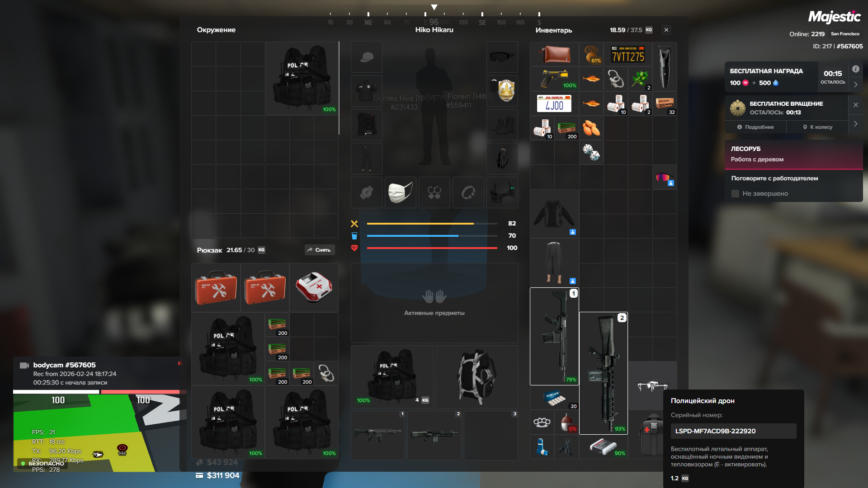Click the 'Подробнее' link
Viewport: 868px width, 488px height.
click(x=755, y=127)
